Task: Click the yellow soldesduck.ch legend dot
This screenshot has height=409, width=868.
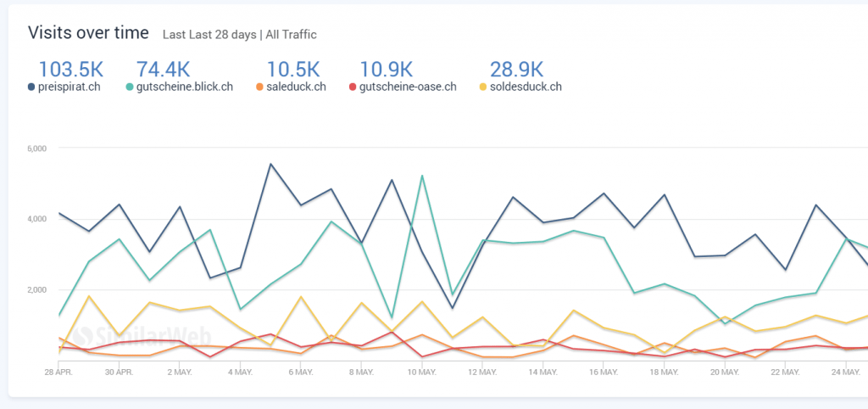Action: [483, 87]
